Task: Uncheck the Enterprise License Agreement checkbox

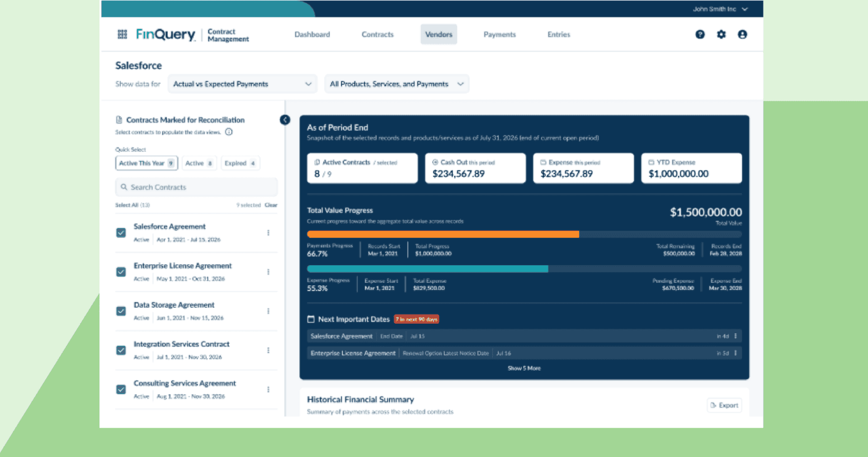Action: click(121, 272)
